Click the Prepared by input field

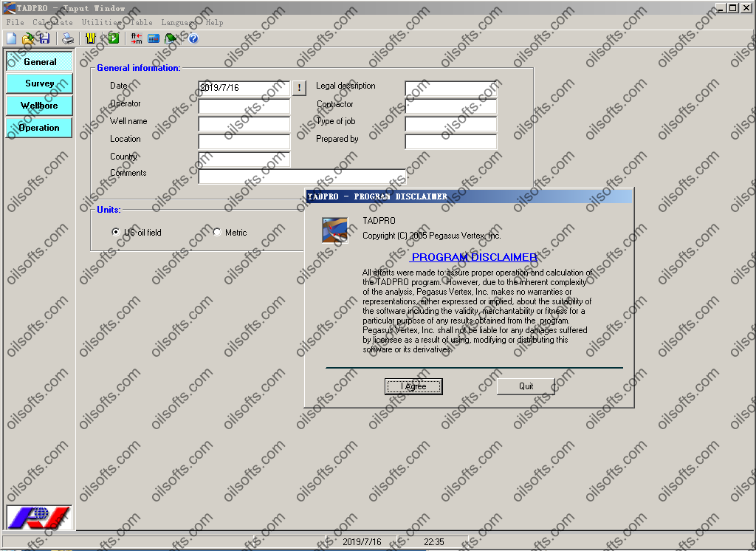point(451,141)
